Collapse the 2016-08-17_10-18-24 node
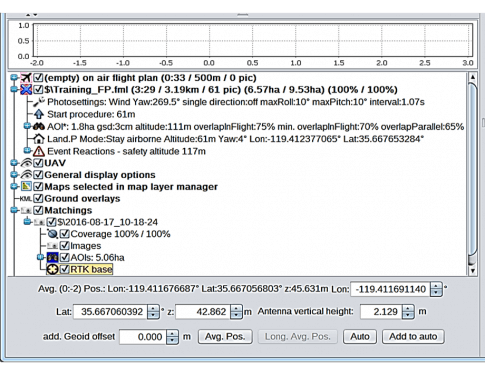 [27, 222]
